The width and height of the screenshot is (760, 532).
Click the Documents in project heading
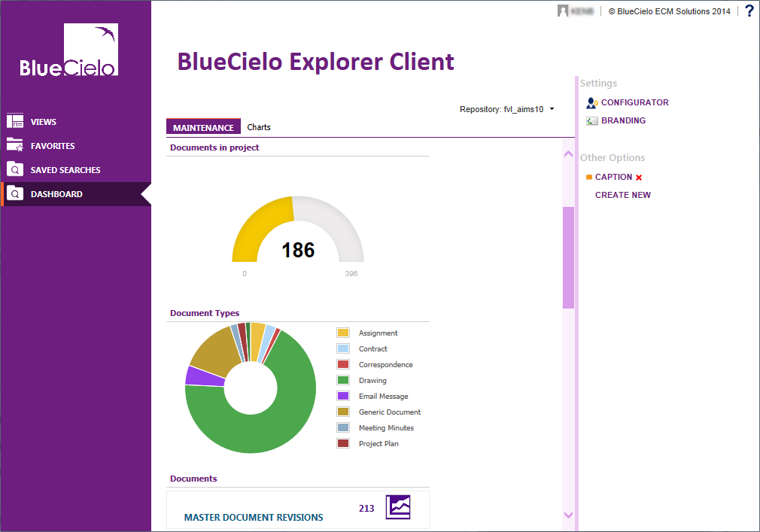click(x=214, y=147)
